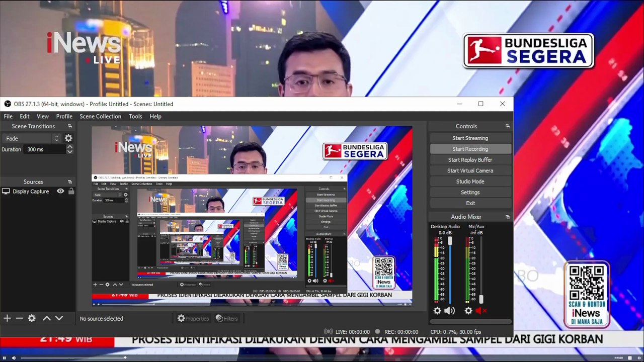The image size is (644, 362).
Task: Open transition properties gear beside Fade
Action: point(68,138)
